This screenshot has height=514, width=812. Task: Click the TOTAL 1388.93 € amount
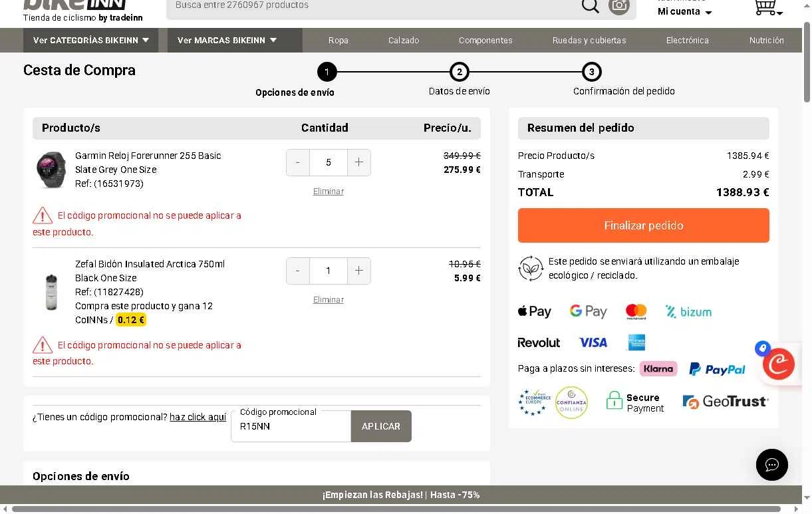click(x=742, y=192)
